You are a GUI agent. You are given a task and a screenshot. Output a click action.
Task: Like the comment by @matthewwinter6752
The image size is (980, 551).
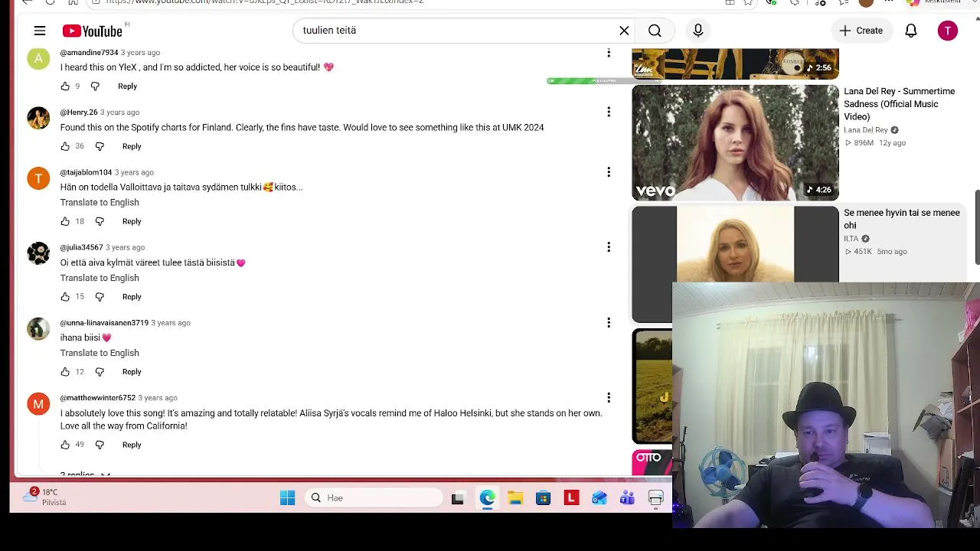(x=65, y=445)
